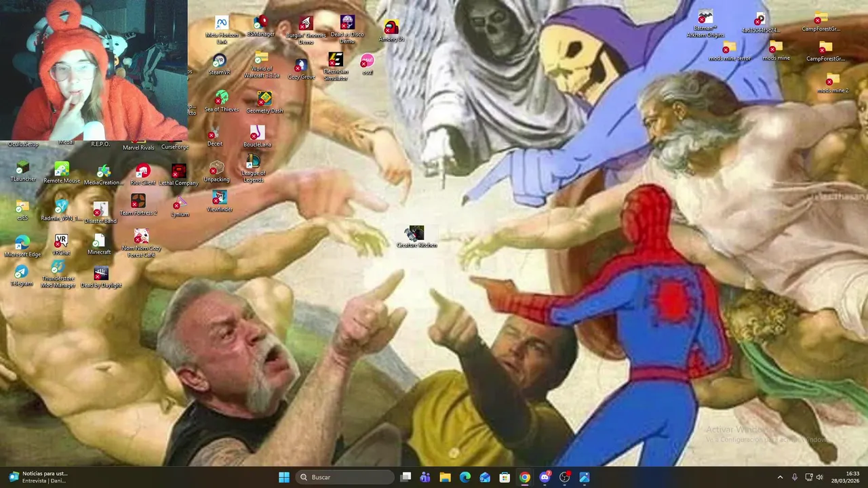
Task: Open the Cozy Grove shortcut
Action: click(x=301, y=69)
